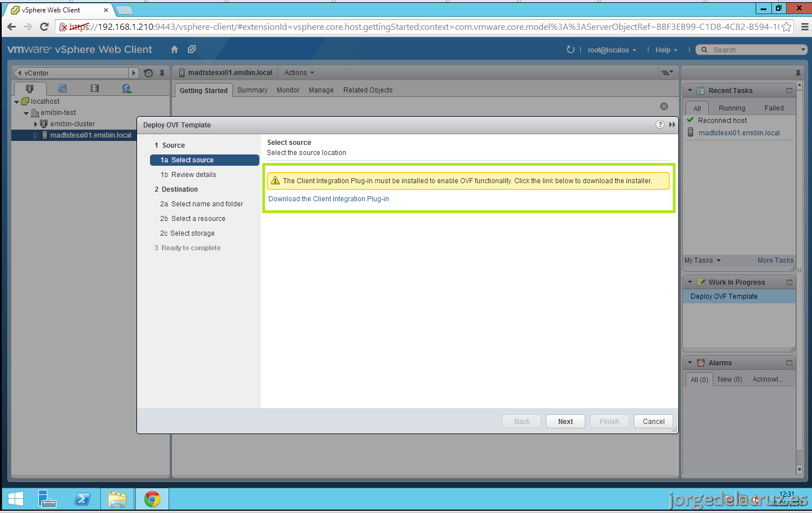Collapse the Alarms panel

point(690,363)
